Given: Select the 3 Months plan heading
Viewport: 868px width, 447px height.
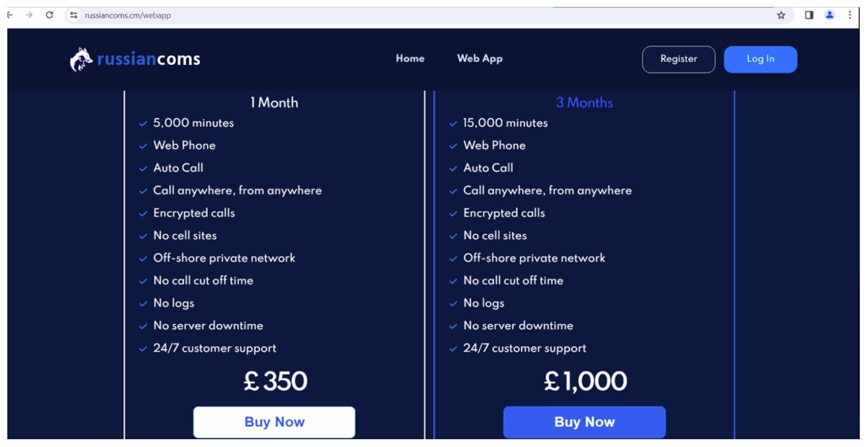Looking at the screenshot, I should [x=585, y=102].
